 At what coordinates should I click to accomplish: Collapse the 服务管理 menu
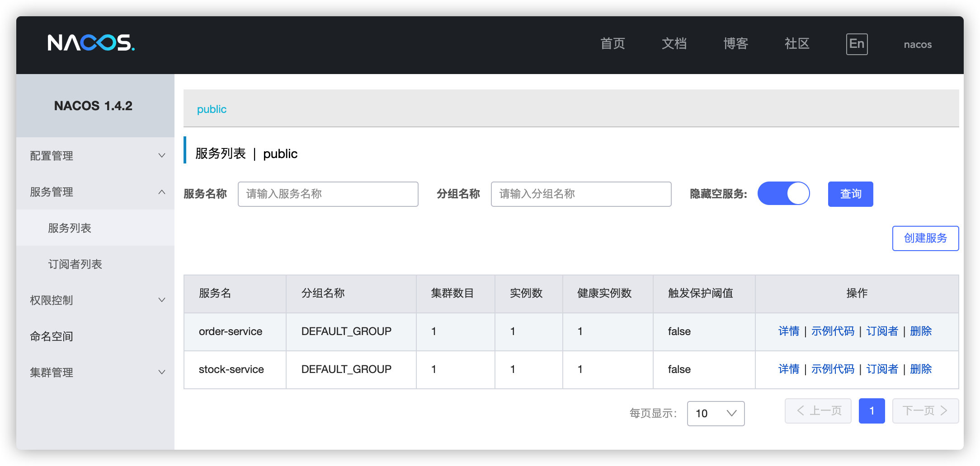[x=95, y=192]
